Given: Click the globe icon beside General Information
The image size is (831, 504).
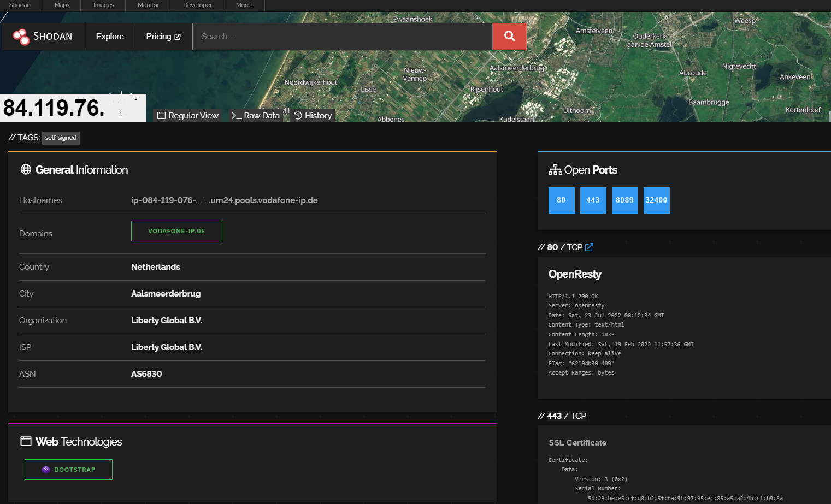Looking at the screenshot, I should (26, 169).
